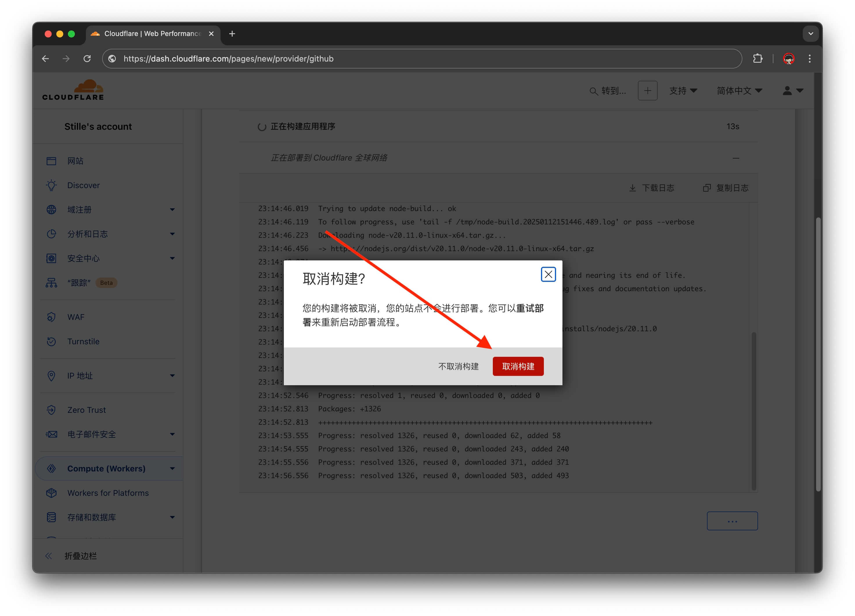Click the 域注册 globe icon
This screenshot has width=855, height=616.
tap(51, 210)
